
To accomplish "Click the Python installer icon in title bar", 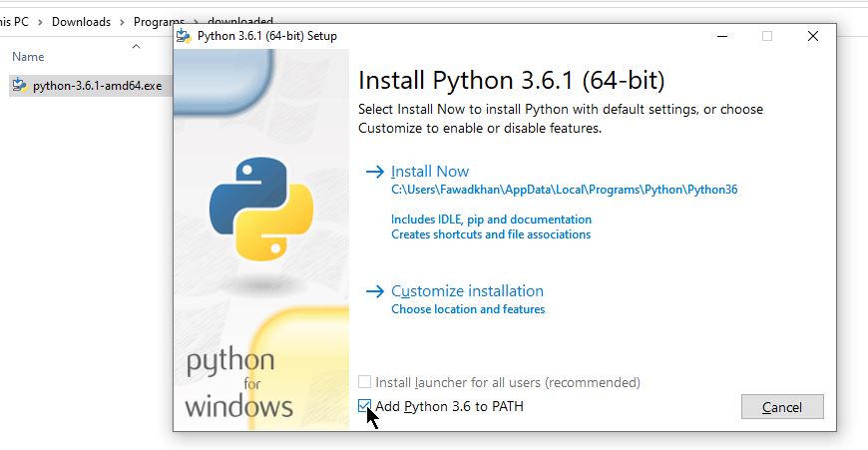I will pyautogui.click(x=184, y=36).
